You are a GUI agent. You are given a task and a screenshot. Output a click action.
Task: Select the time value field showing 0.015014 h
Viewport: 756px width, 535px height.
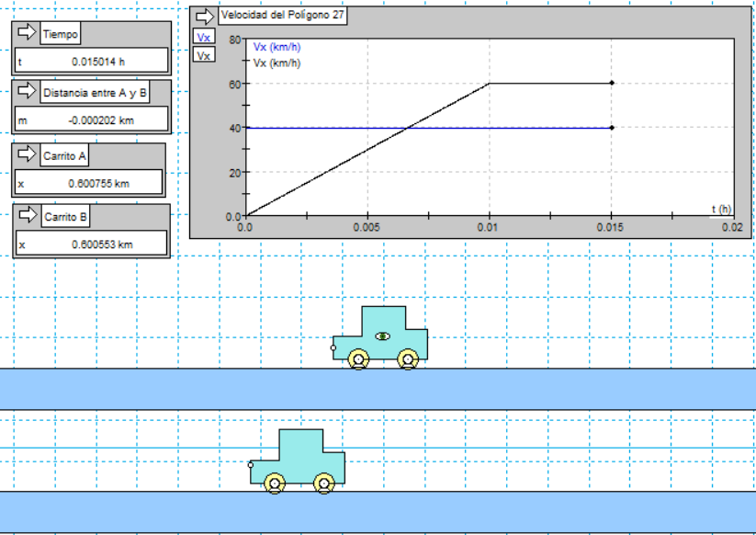[x=90, y=61]
